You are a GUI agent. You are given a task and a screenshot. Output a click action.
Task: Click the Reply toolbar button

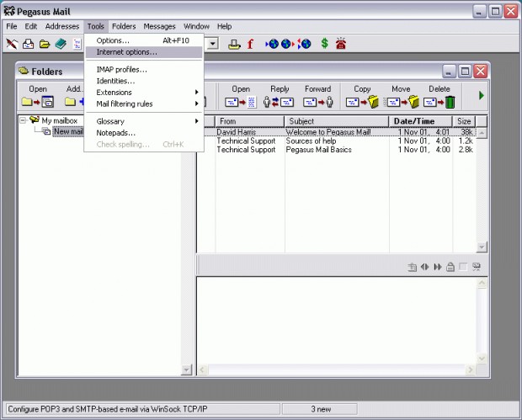[x=280, y=96]
